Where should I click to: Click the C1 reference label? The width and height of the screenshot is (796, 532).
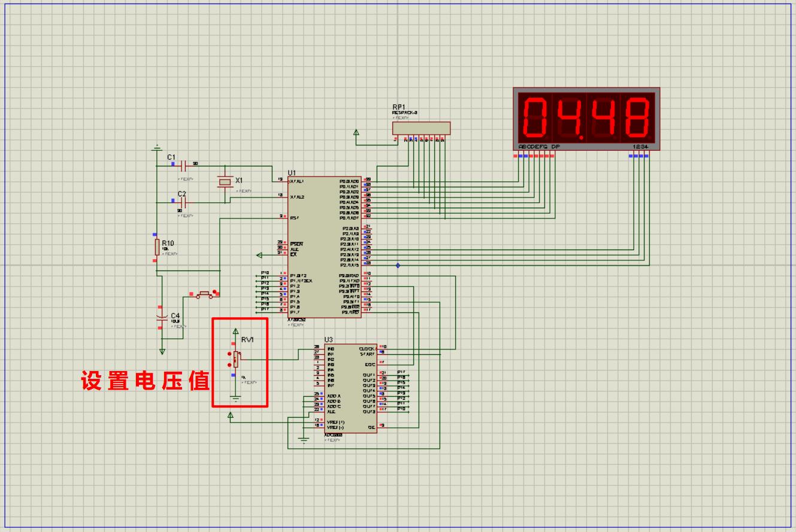172,157
